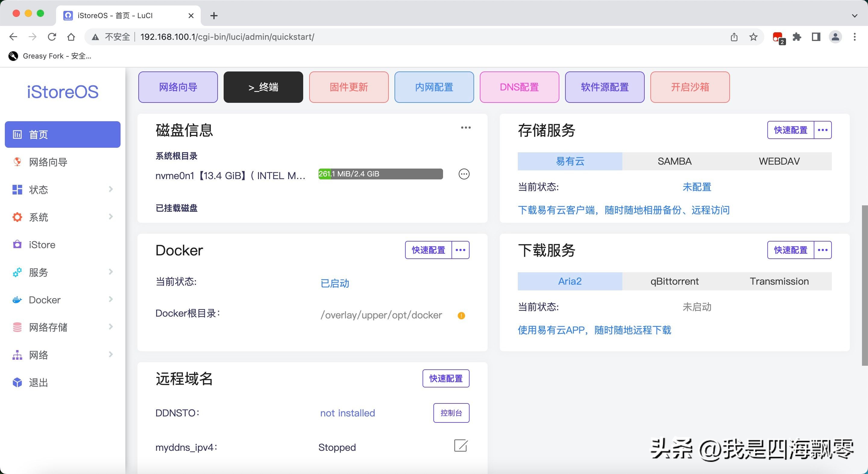868x474 pixels.
Task: Click the three dots in 磁盘信息 card header
Action: click(x=466, y=128)
